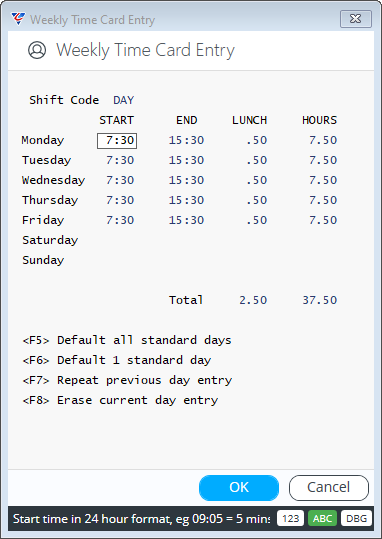
Task: Cancel the weekly time card entry
Action: coord(329,487)
